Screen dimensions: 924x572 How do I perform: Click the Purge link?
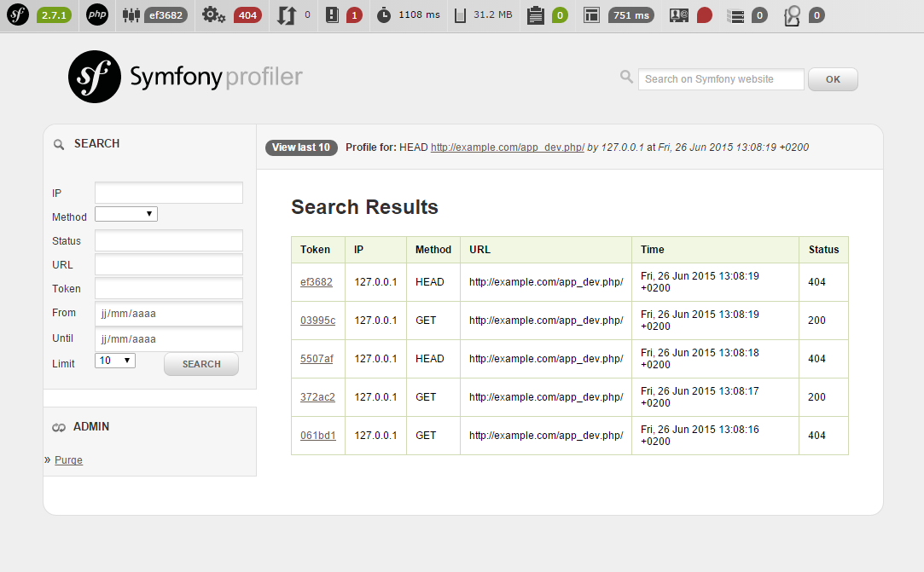(x=68, y=460)
